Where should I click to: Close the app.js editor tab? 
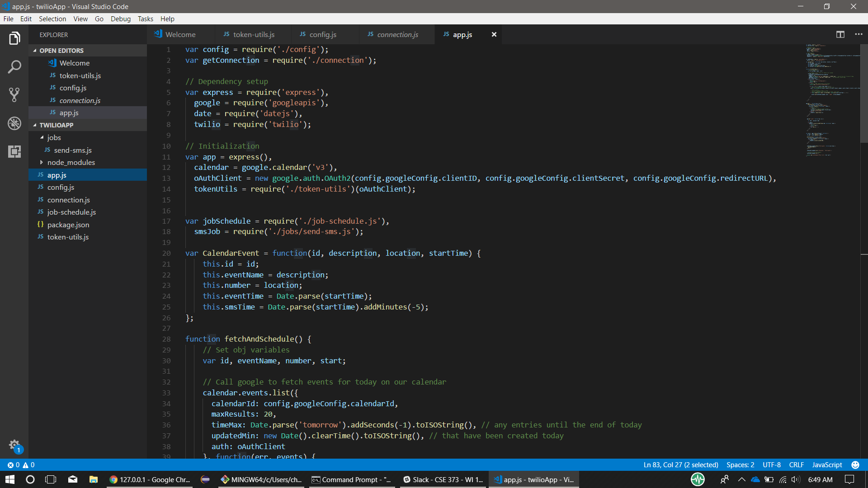pyautogui.click(x=494, y=34)
